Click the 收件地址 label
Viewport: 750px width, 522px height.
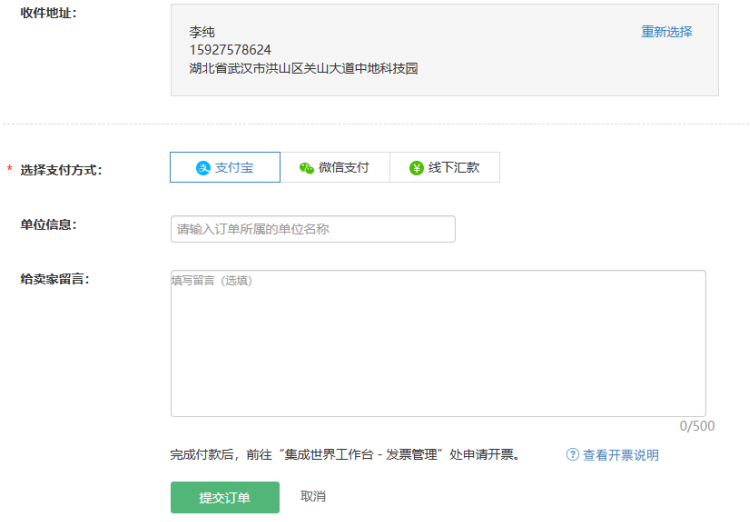coord(49,14)
